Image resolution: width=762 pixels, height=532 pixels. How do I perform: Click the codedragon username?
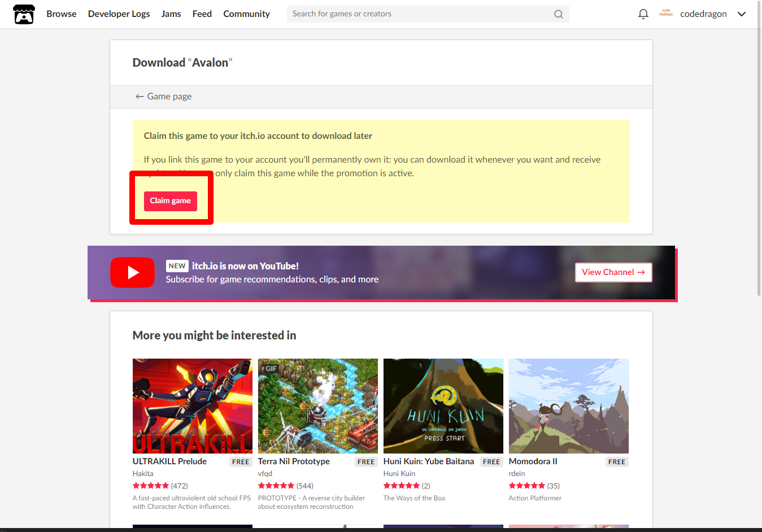click(x=703, y=14)
